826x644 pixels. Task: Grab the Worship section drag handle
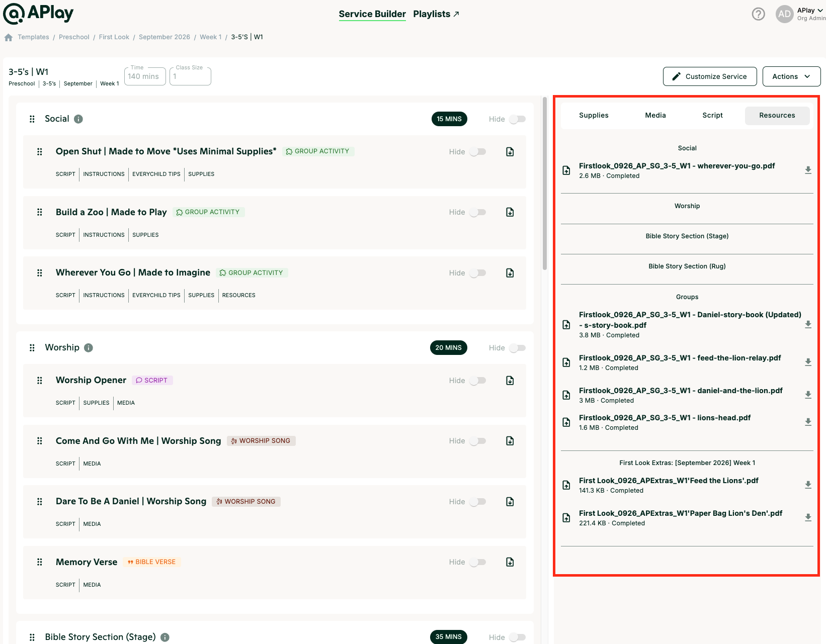(x=32, y=348)
